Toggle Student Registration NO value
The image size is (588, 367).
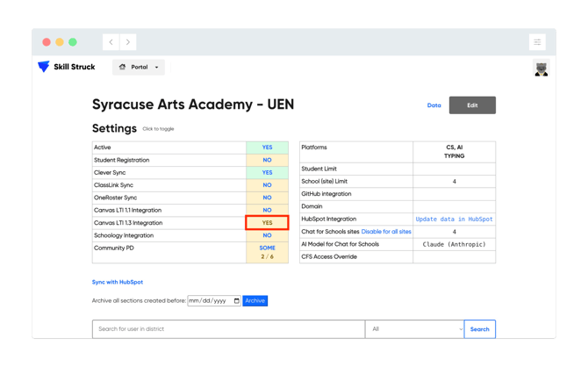click(267, 160)
